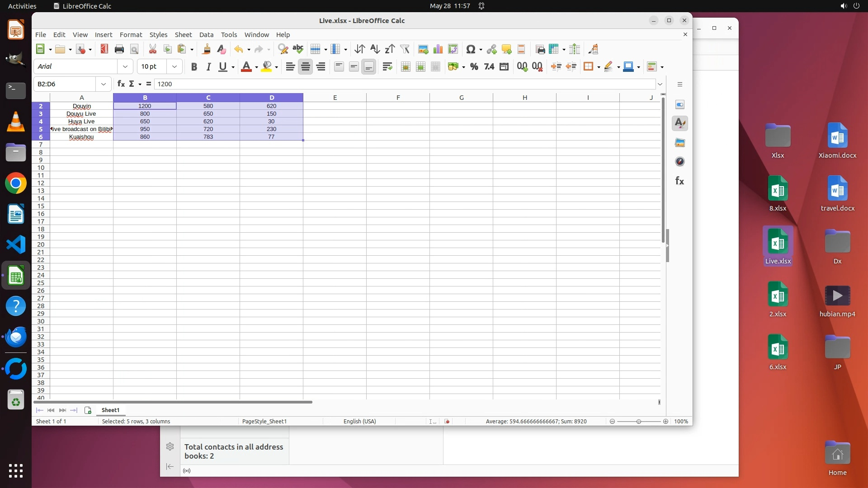This screenshot has height=488, width=868.
Task: Click the Sort Ascending icon
Action: (x=375, y=49)
